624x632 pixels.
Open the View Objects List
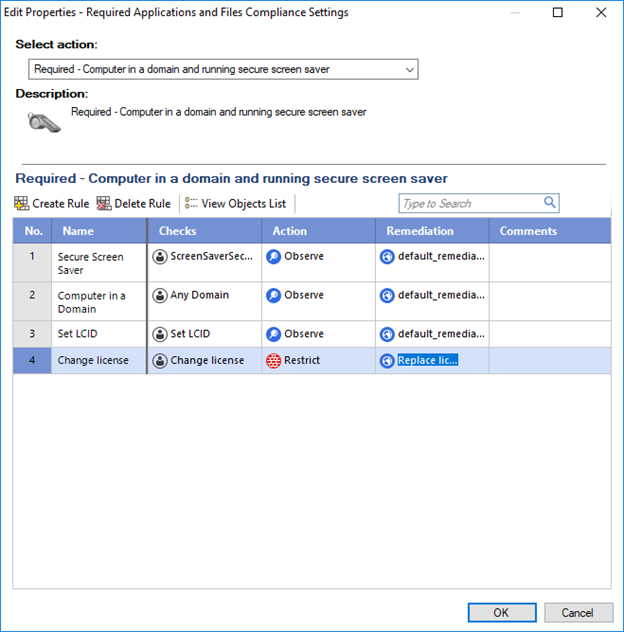pyautogui.click(x=235, y=204)
